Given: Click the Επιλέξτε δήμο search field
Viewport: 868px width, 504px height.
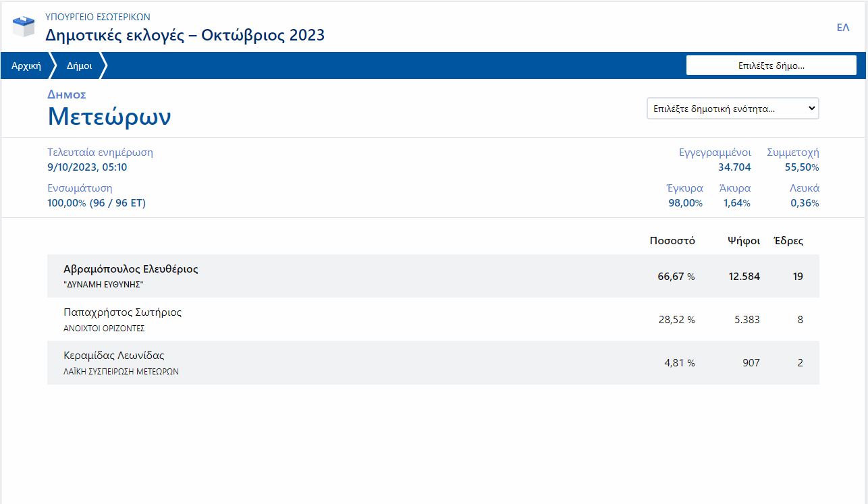Looking at the screenshot, I should pos(771,65).
